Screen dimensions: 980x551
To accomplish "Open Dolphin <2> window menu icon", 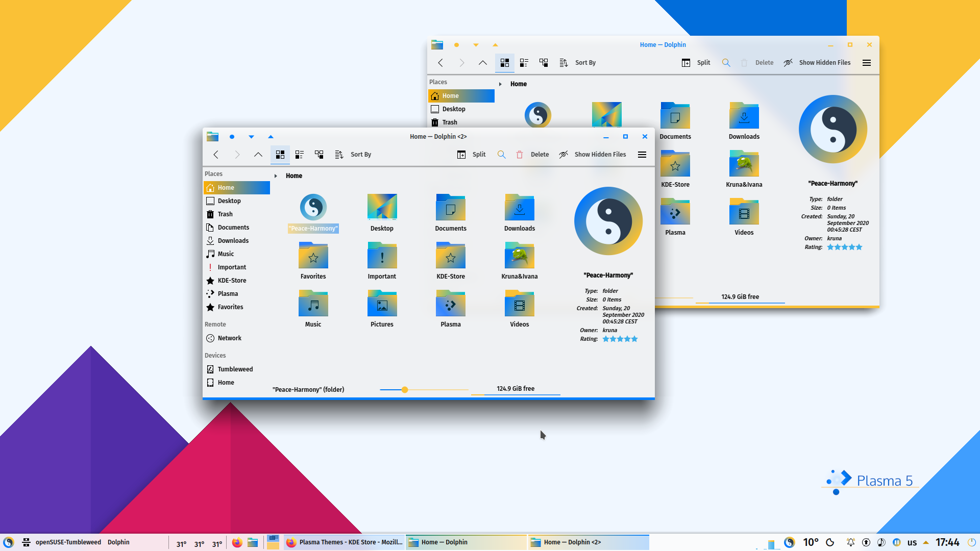I will pos(212,137).
